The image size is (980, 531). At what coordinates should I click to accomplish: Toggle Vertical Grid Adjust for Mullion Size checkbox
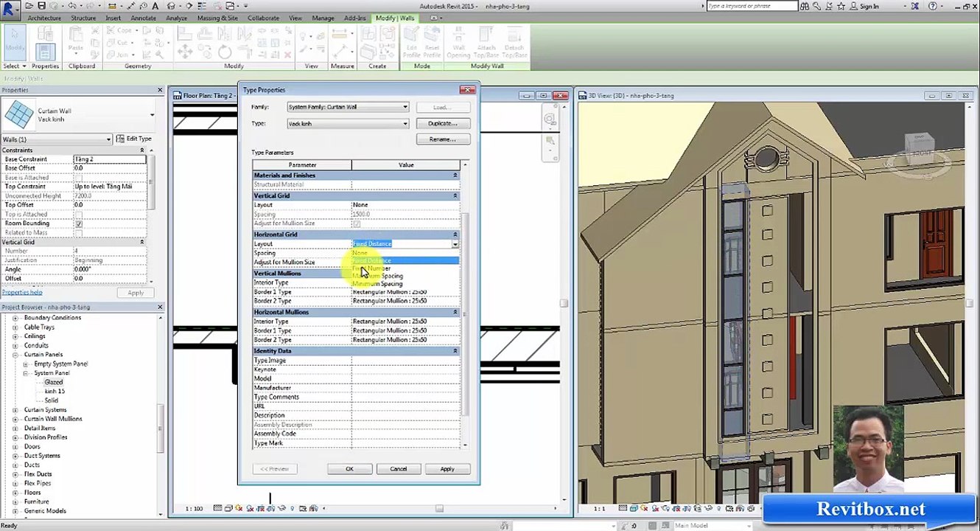click(357, 223)
